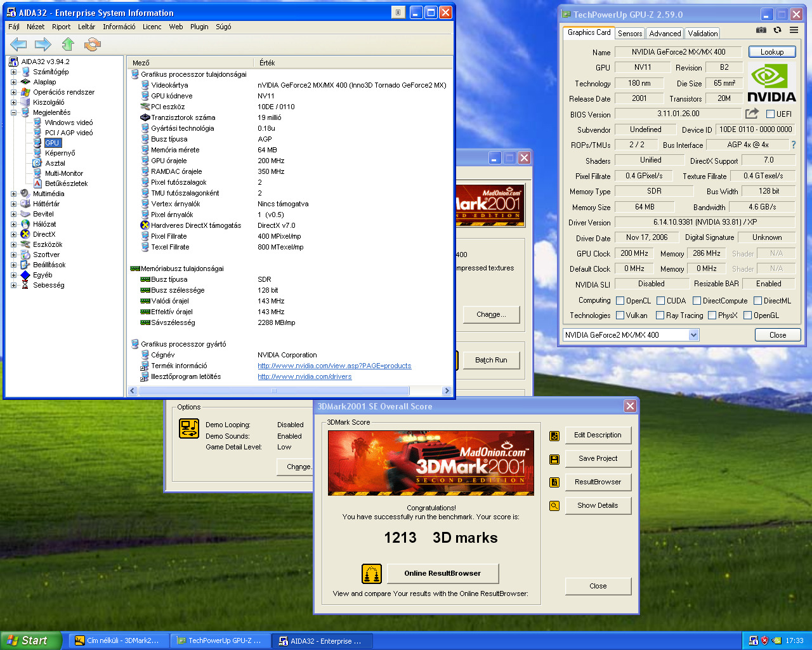Click the bus interface question mark
This screenshot has height=650, width=812.
793,145
